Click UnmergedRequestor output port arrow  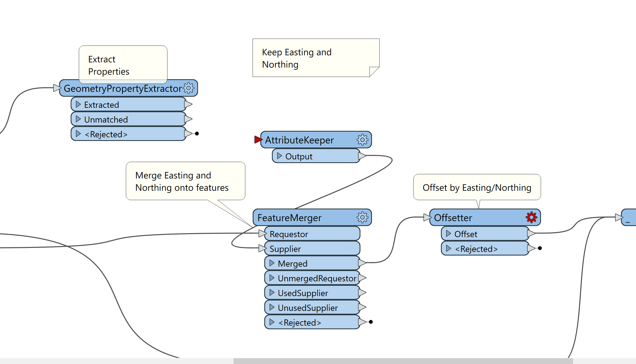click(x=362, y=278)
